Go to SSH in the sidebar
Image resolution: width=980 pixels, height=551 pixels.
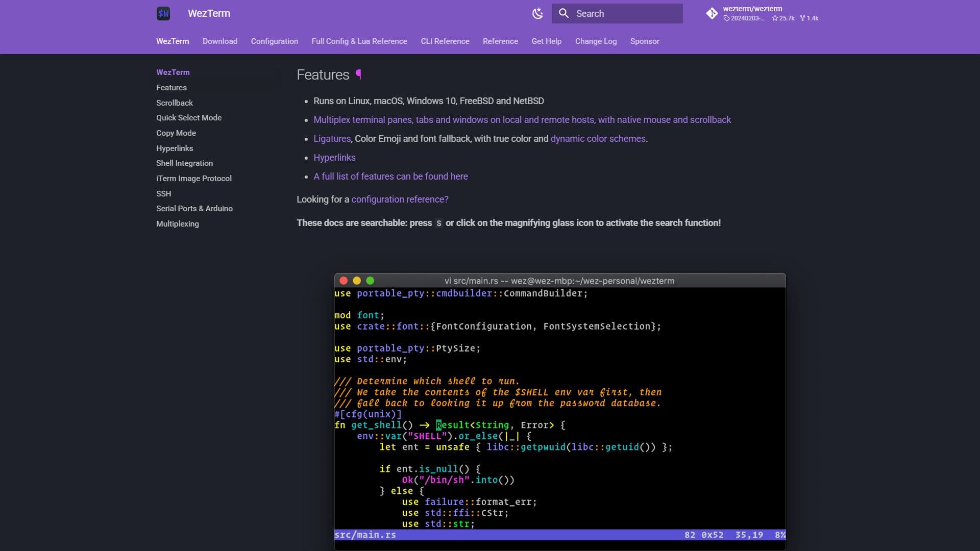tap(164, 194)
